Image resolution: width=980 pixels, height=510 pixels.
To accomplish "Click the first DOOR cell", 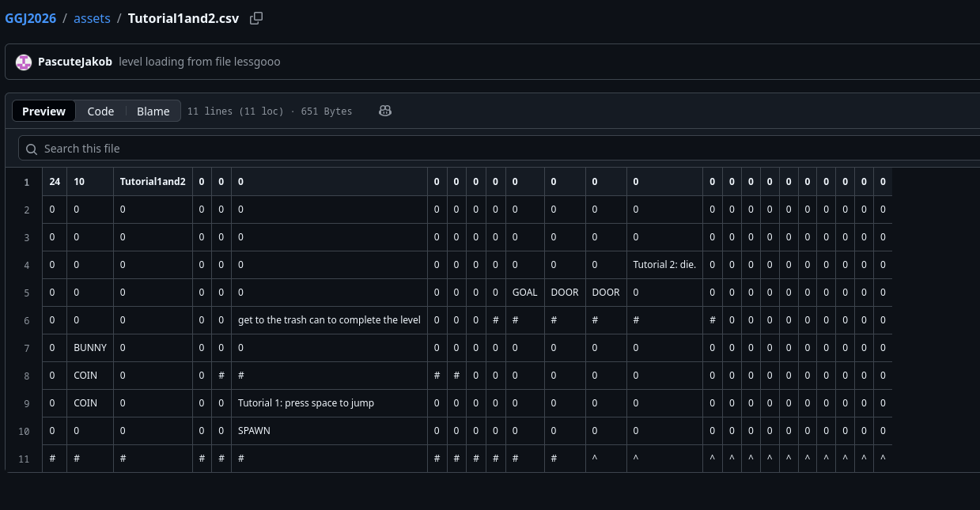I will click(565, 293).
